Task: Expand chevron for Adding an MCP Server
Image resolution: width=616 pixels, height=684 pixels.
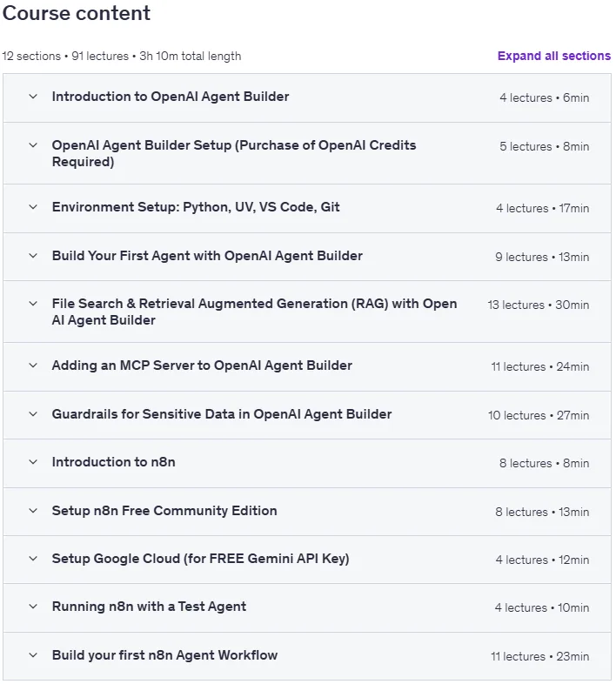Action: (33, 365)
